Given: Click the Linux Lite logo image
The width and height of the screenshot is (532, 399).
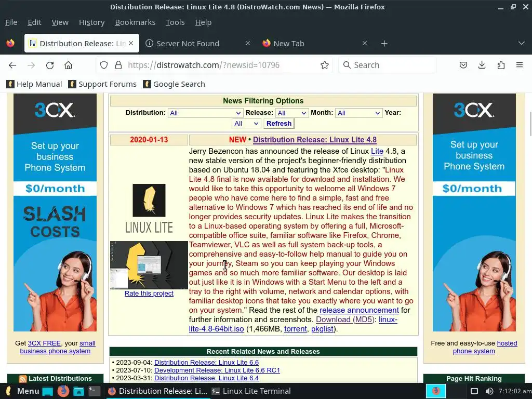Looking at the screenshot, I should 149,208.
